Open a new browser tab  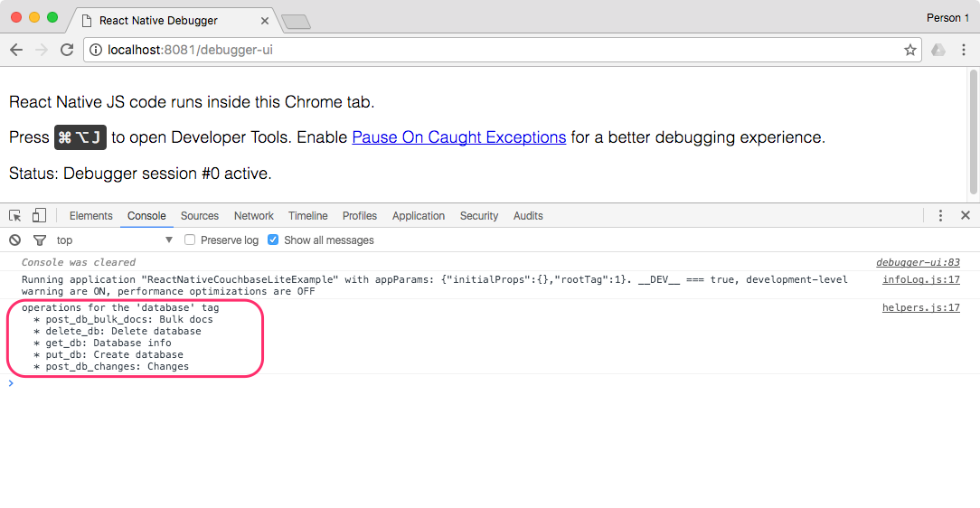296,22
